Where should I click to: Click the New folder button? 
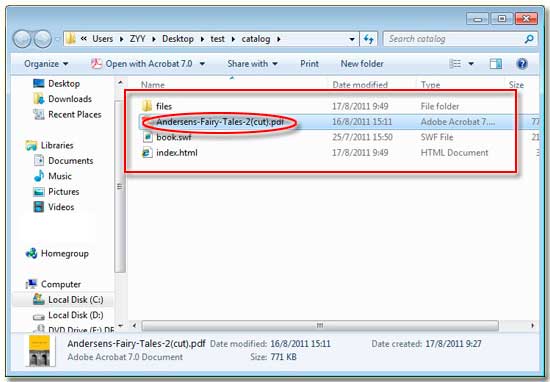point(362,64)
